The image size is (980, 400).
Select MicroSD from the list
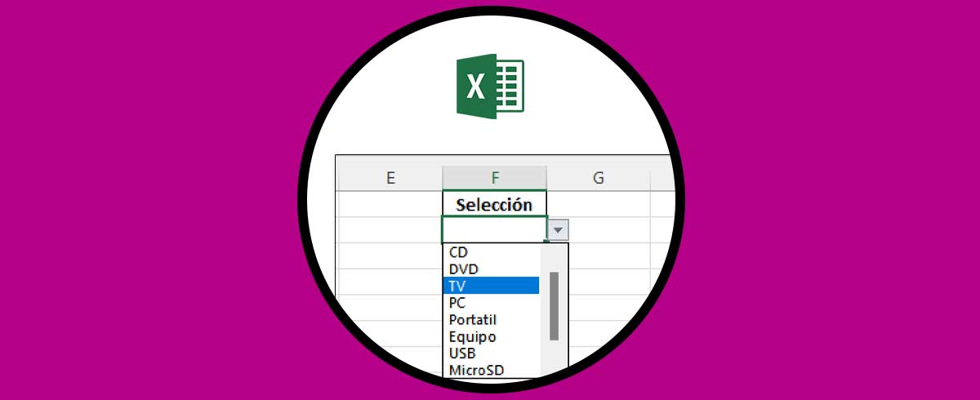(491, 370)
